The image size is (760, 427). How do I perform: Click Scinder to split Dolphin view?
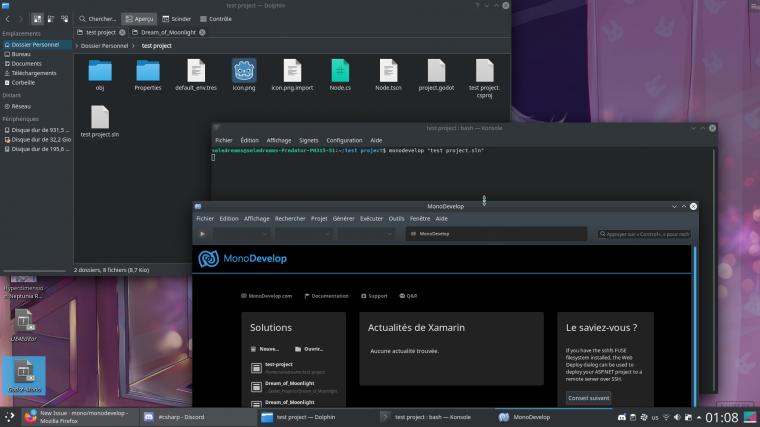coord(176,19)
